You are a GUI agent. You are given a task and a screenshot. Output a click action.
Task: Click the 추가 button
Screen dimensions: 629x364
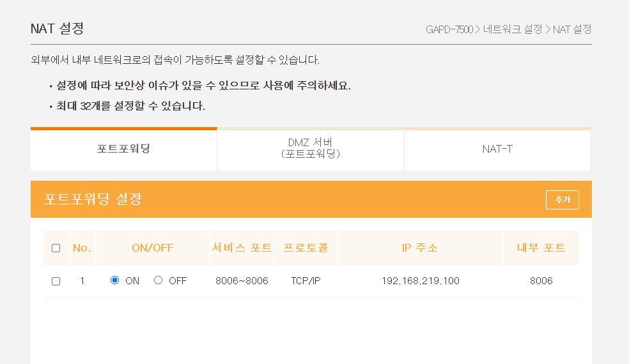pyautogui.click(x=562, y=200)
